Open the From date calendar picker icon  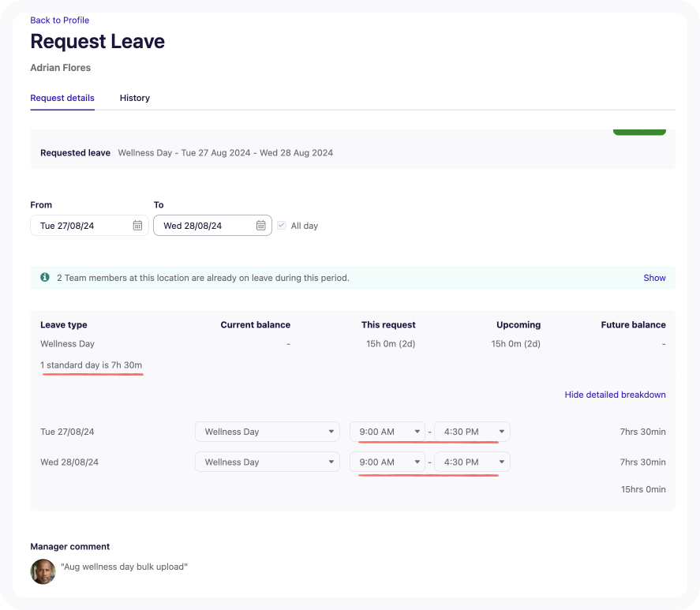138,225
